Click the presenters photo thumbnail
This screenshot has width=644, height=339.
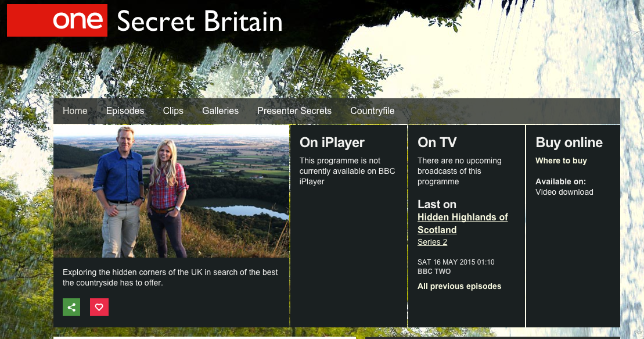[171, 191]
